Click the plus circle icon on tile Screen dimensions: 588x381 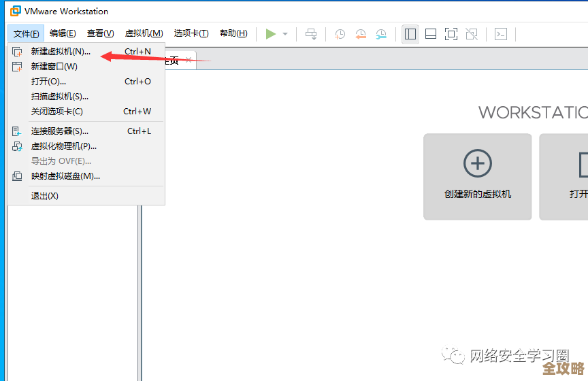pyautogui.click(x=477, y=163)
